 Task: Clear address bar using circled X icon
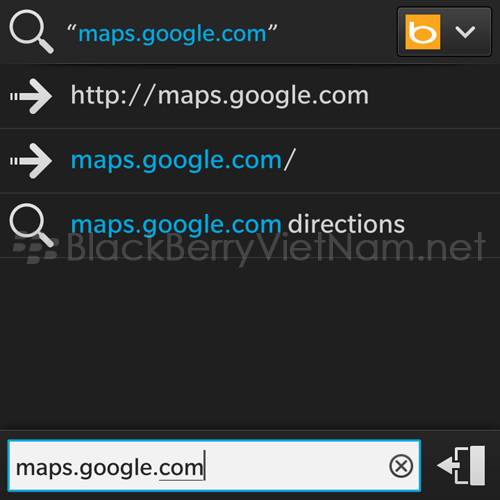tap(401, 466)
